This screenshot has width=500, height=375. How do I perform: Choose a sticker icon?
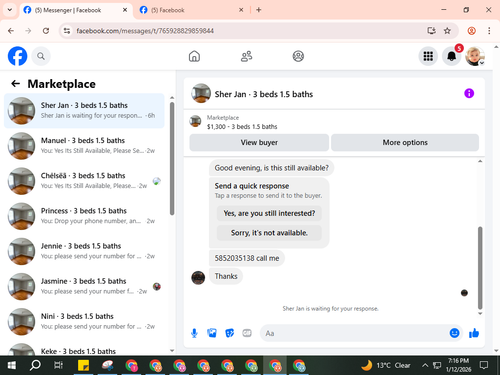[229, 333]
